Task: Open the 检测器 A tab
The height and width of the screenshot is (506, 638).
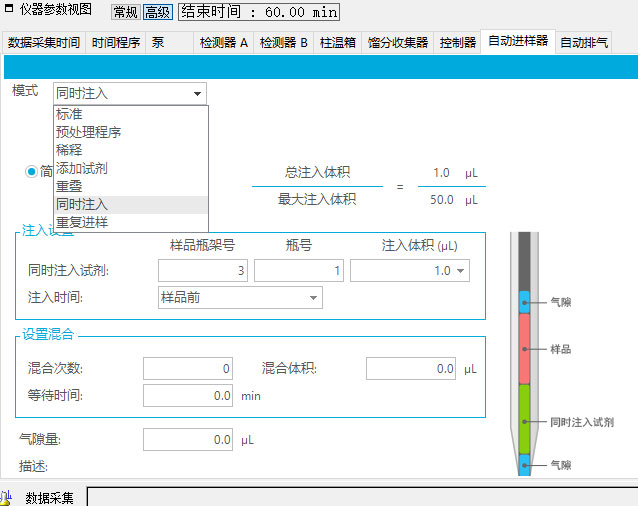Action: (x=223, y=43)
